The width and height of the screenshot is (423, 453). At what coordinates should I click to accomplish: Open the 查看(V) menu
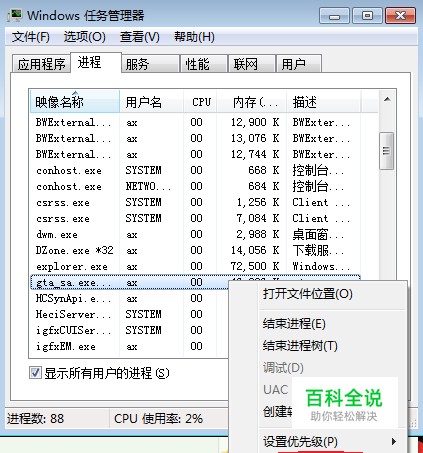140,37
